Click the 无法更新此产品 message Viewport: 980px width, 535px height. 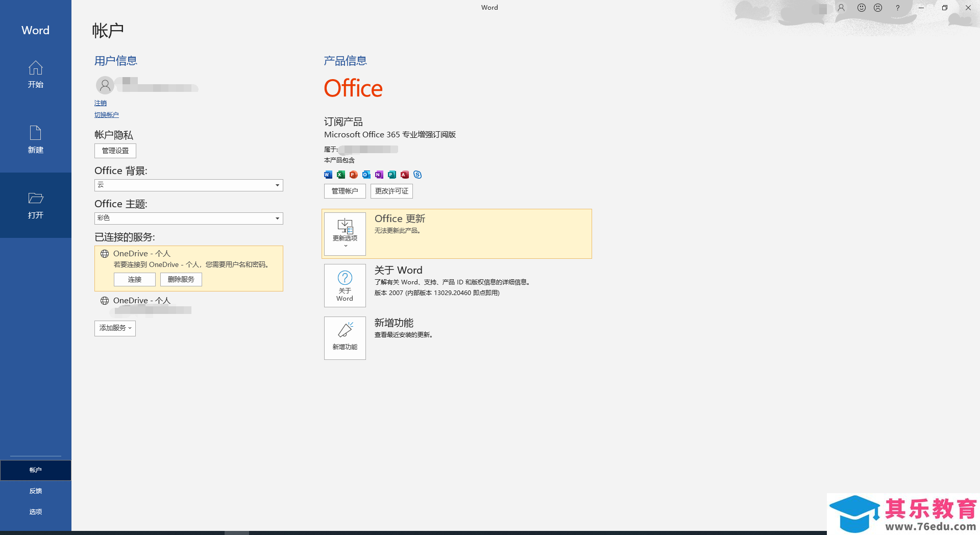(x=398, y=231)
